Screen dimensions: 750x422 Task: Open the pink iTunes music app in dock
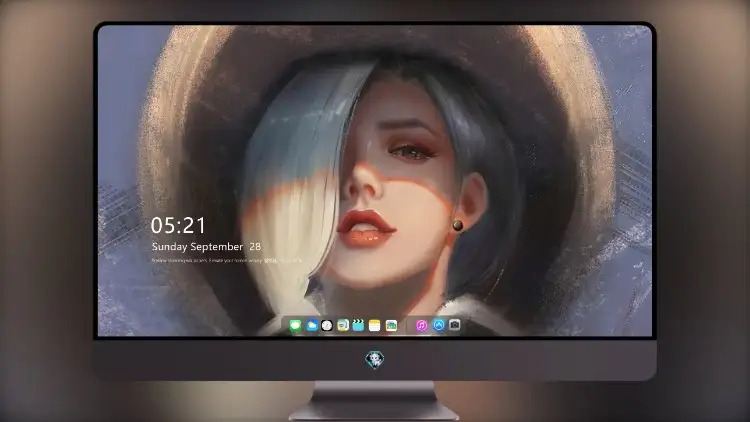[421, 326]
